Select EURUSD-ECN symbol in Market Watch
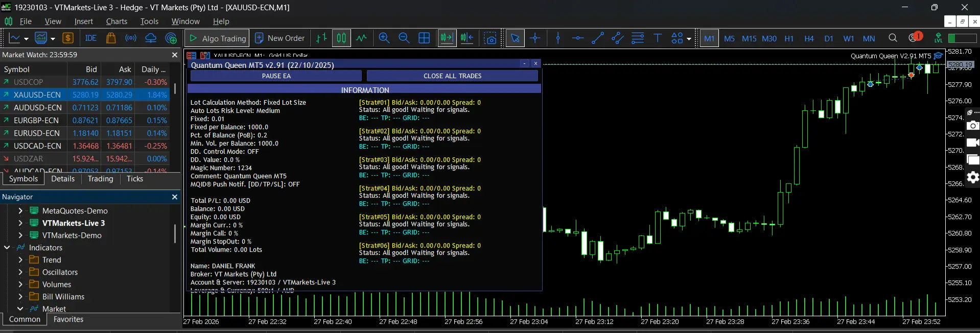980x333 pixels. click(84, 133)
